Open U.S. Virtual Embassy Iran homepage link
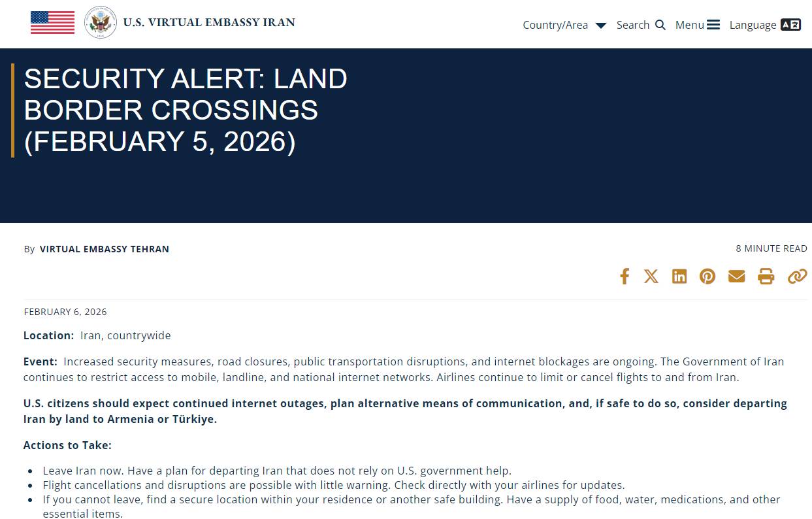Viewport: 812px width, 519px height. pos(209,22)
